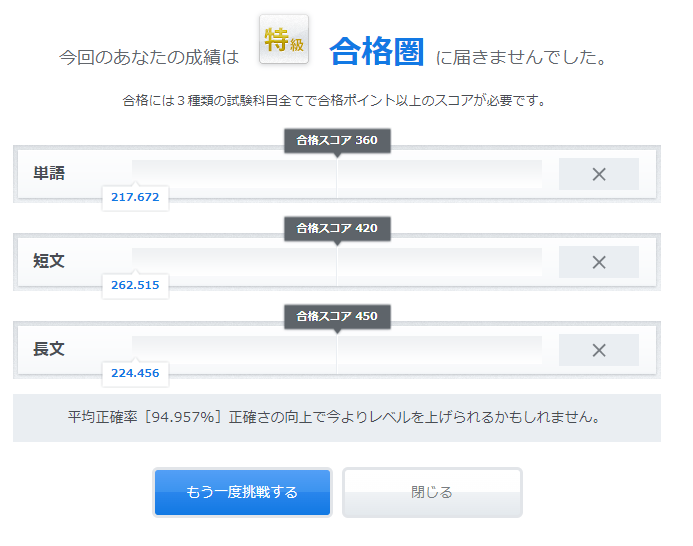
Task: Click the X fail mark for 長文
Action: click(599, 350)
